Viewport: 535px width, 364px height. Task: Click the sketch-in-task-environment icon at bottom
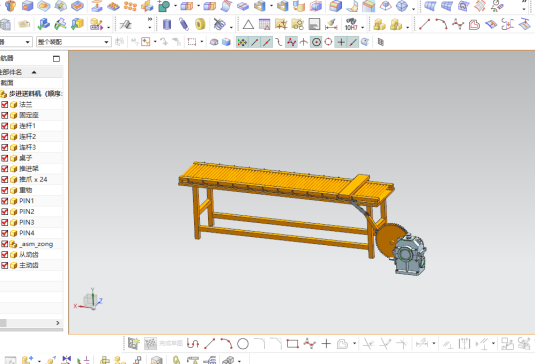pos(133,344)
